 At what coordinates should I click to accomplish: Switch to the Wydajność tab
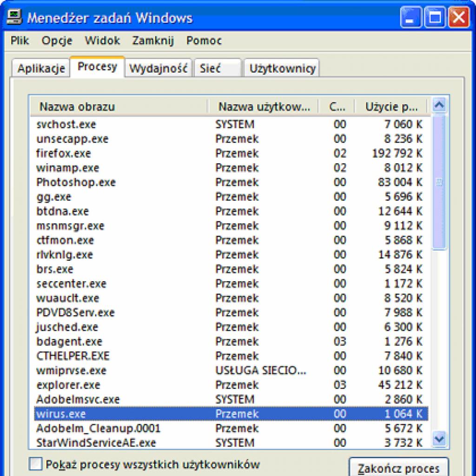[158, 68]
